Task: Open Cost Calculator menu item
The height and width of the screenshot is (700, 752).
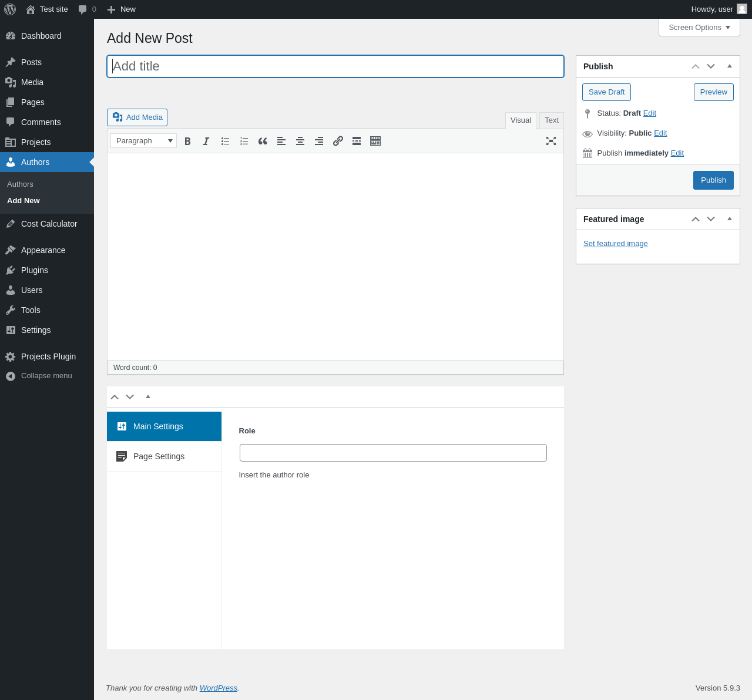Action: click(x=47, y=224)
